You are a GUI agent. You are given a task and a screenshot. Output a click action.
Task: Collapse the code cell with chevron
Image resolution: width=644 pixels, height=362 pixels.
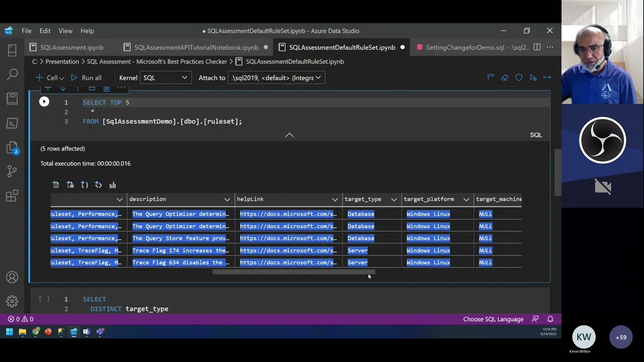click(289, 135)
